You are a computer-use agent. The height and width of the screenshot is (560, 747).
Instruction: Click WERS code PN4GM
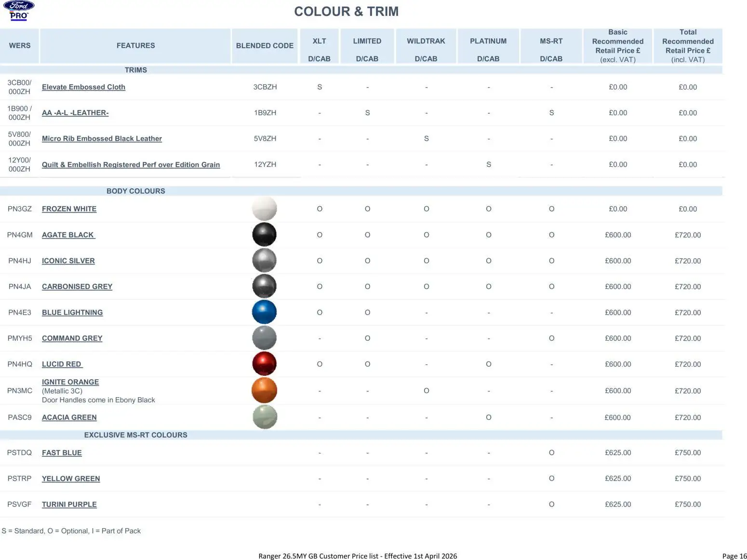click(20, 235)
